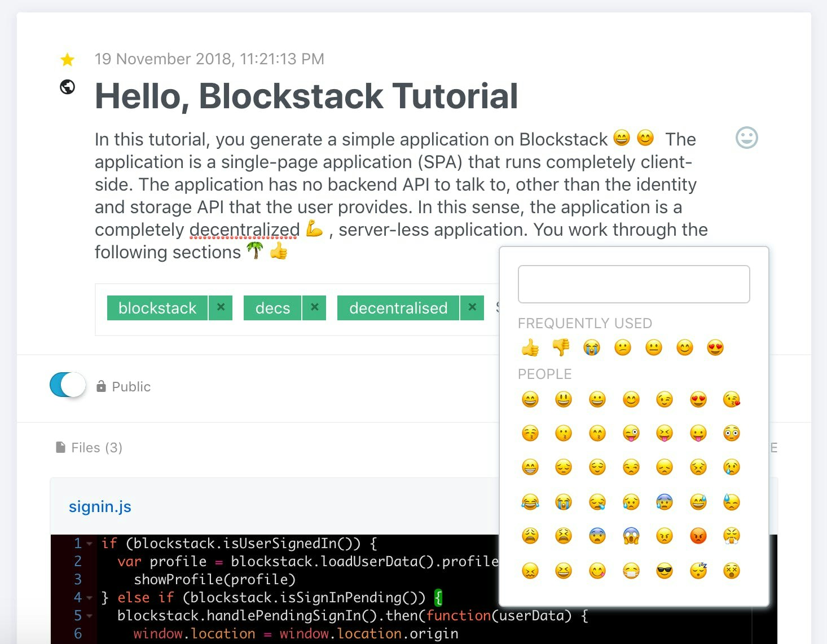Select the medical mask emoji
The image size is (827, 644).
(631, 571)
